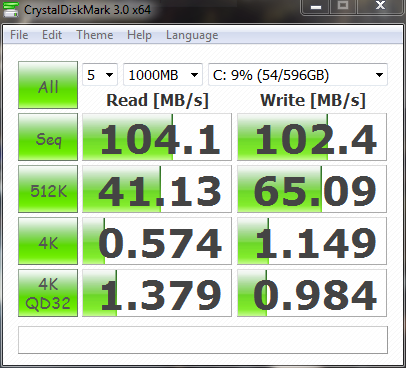Screen dimensions: 406x368
Task: Open the 1000MB test size dropdown
Action: click(163, 75)
